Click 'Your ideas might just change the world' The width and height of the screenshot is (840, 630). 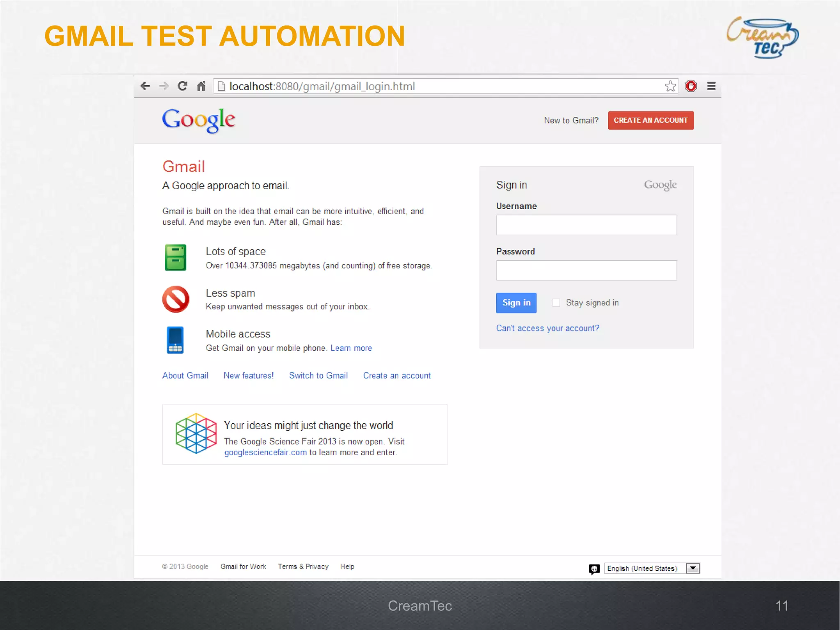click(x=308, y=426)
